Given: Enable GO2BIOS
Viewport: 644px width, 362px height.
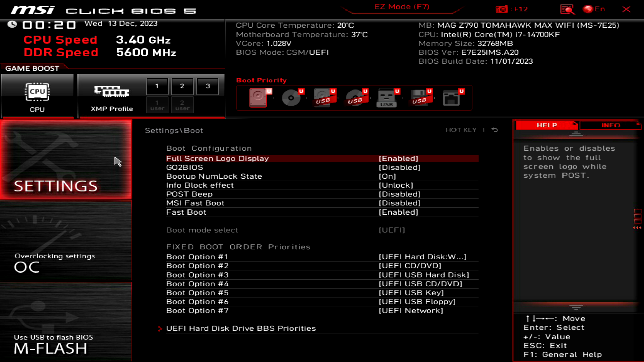Looking at the screenshot, I should [400, 167].
